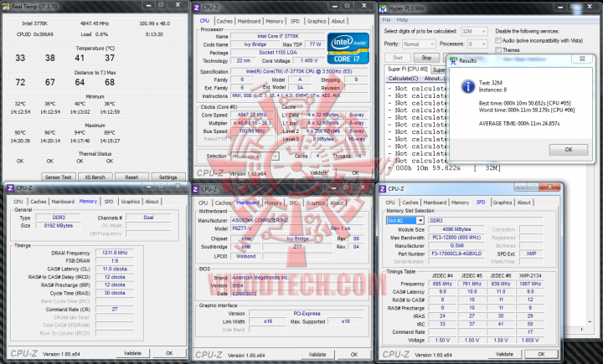Open the Priority Normal dropdown
The image size is (603, 364).
coord(419,44)
